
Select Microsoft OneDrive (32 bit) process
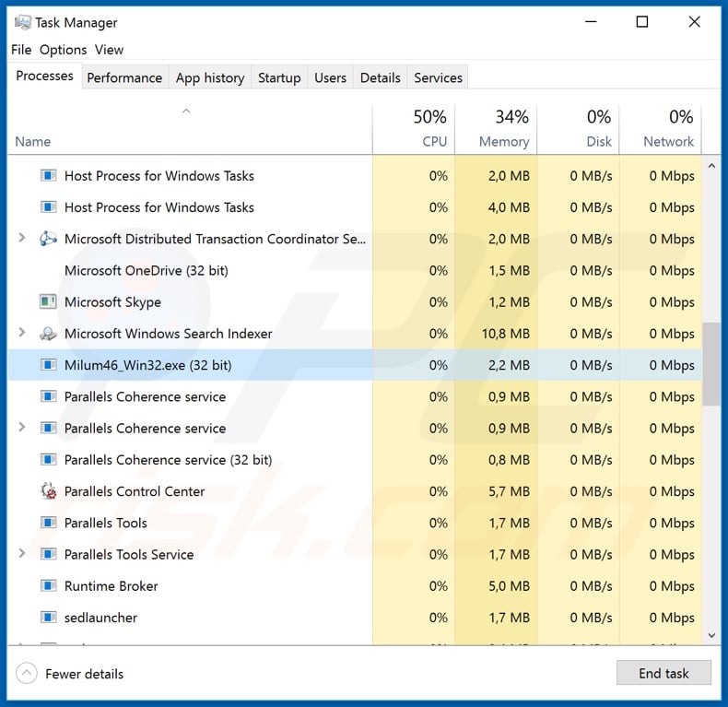(x=147, y=270)
